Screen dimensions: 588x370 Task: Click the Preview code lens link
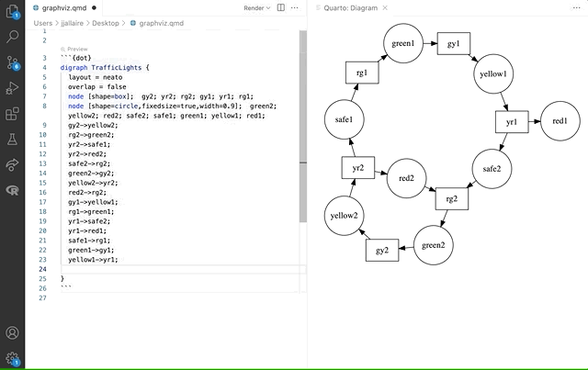[77, 49]
